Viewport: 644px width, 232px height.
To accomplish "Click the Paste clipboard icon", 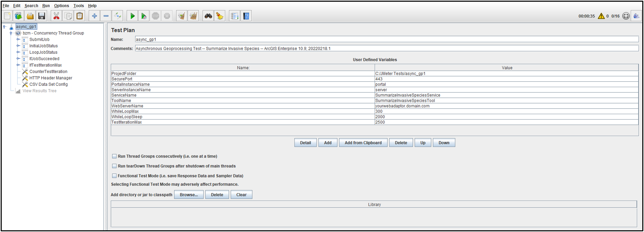I will 80,16.
